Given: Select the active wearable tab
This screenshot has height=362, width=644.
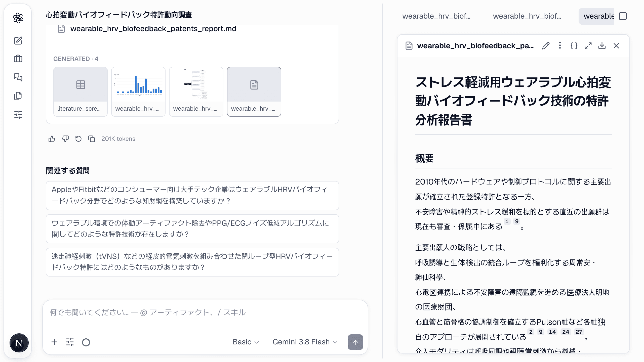Looking at the screenshot, I should click(x=597, y=16).
